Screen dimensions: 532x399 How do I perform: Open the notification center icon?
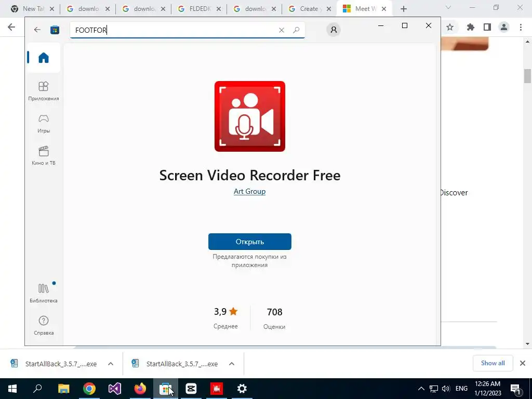515,389
